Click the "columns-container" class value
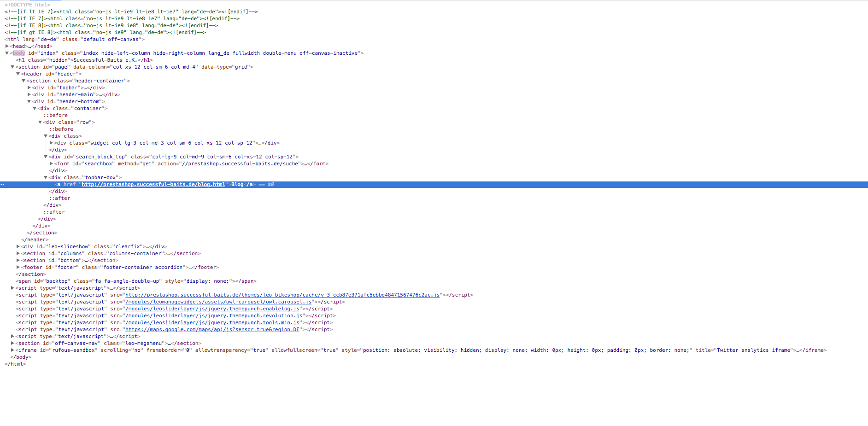Screen dimensions: 868x426 tap(135, 253)
